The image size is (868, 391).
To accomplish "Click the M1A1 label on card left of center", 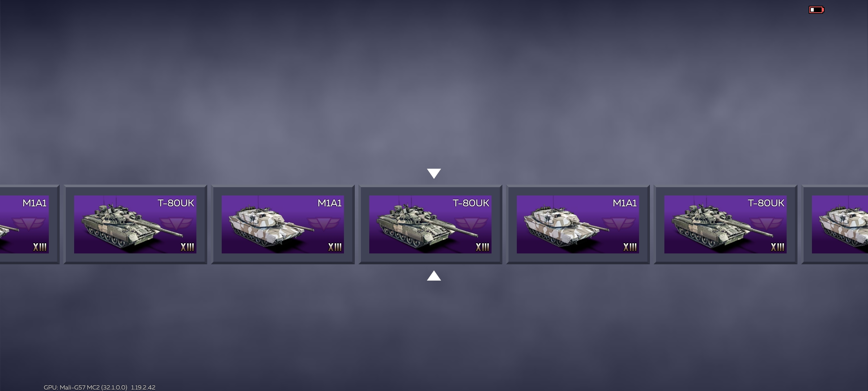I will pos(329,203).
